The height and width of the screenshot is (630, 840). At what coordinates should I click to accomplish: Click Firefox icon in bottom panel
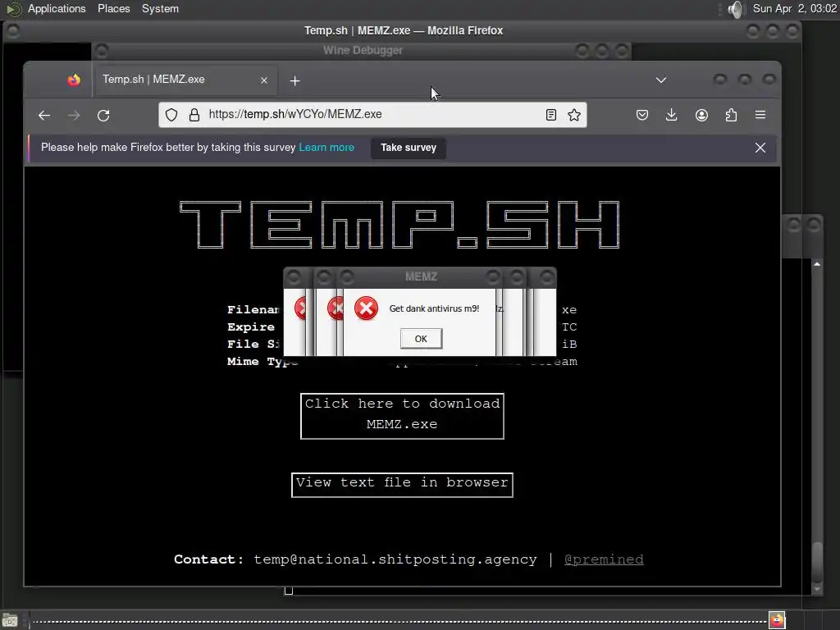[778, 620]
